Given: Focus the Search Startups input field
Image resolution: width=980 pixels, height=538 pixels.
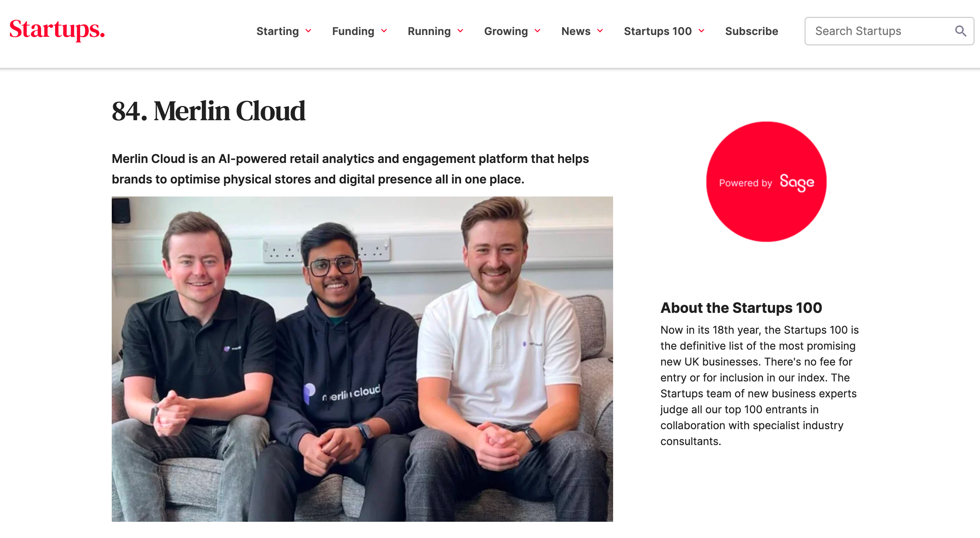Looking at the screenshot, I should [x=875, y=31].
